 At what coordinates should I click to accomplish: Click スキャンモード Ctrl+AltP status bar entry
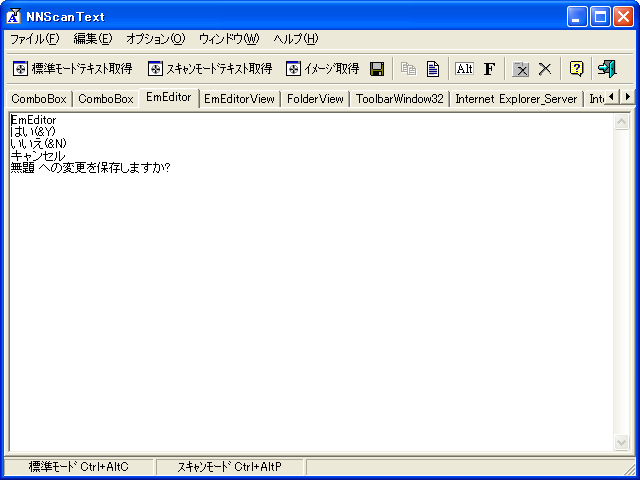(x=229, y=467)
